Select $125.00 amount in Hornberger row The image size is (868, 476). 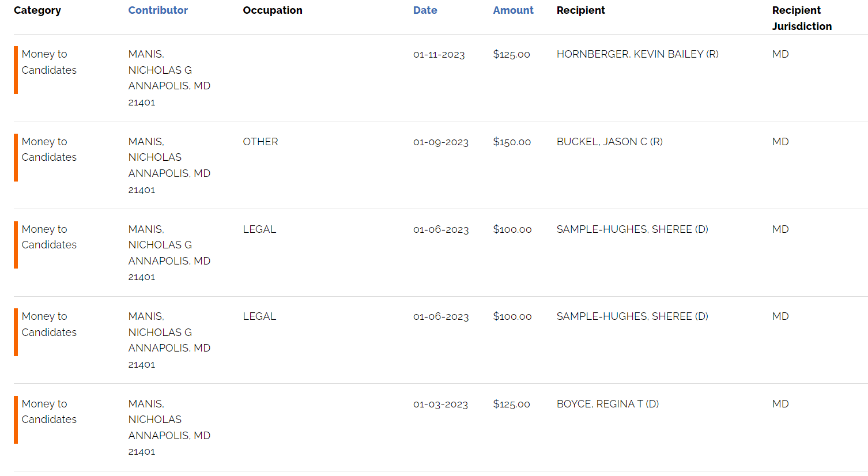tap(511, 55)
